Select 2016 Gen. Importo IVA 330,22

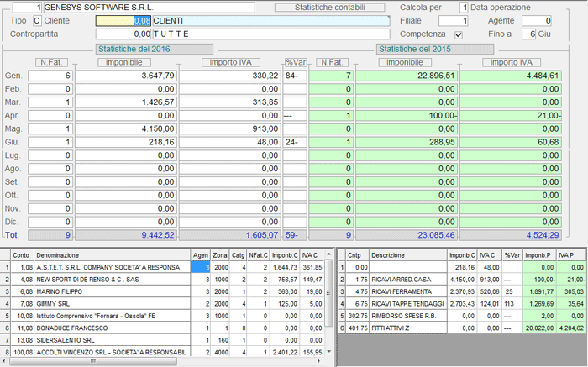230,76
